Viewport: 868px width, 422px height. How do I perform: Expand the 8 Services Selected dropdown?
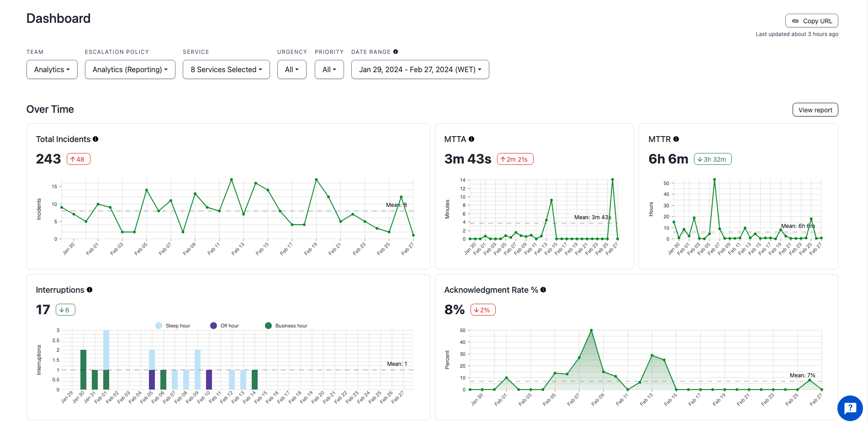tap(226, 69)
